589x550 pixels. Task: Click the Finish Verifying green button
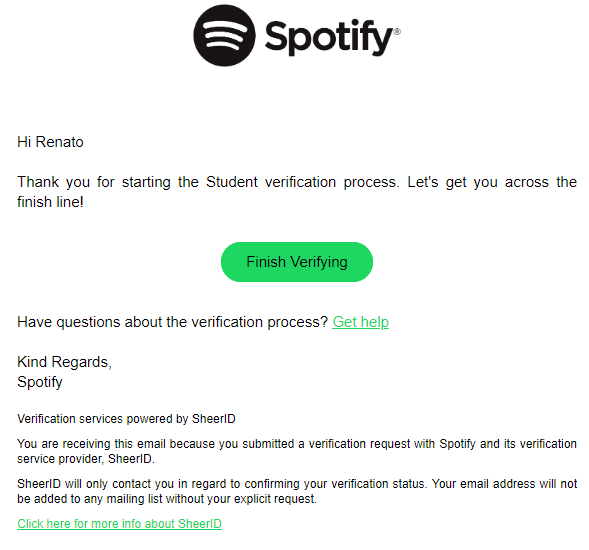pyautogui.click(x=297, y=262)
